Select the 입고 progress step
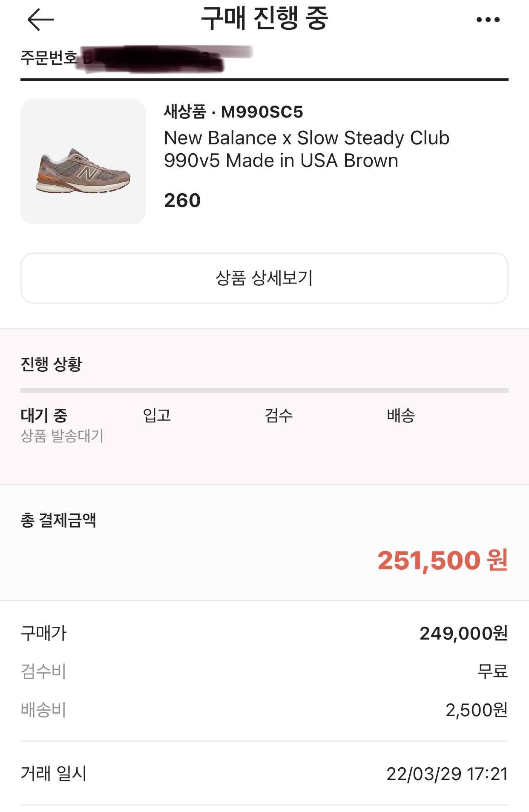The height and width of the screenshot is (812, 529). pos(157,415)
